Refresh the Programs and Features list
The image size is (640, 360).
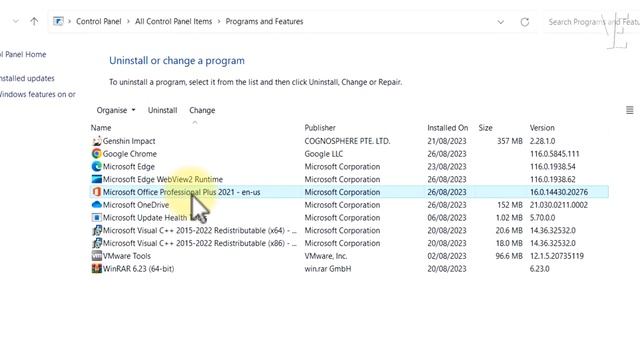[x=525, y=22]
